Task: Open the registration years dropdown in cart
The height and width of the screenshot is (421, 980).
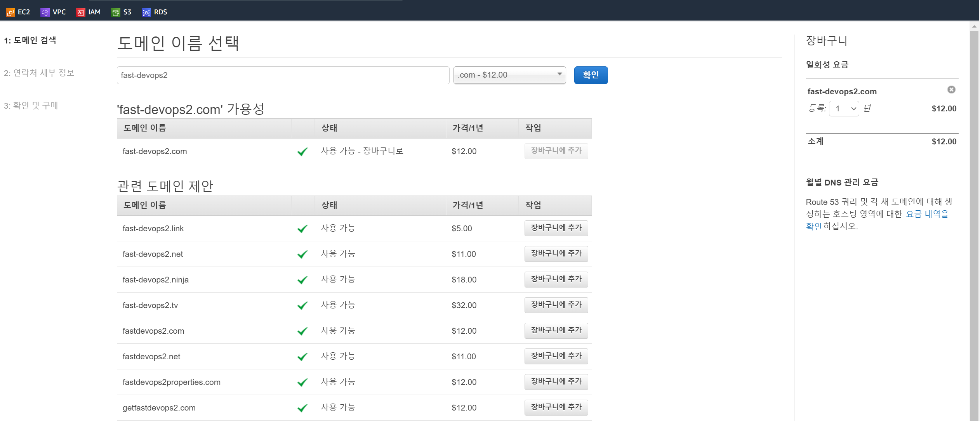Action: 844,109
